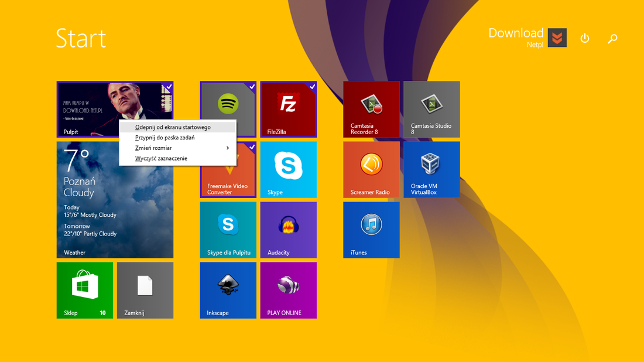Click the Download account picture
644x362 pixels.
click(557, 38)
